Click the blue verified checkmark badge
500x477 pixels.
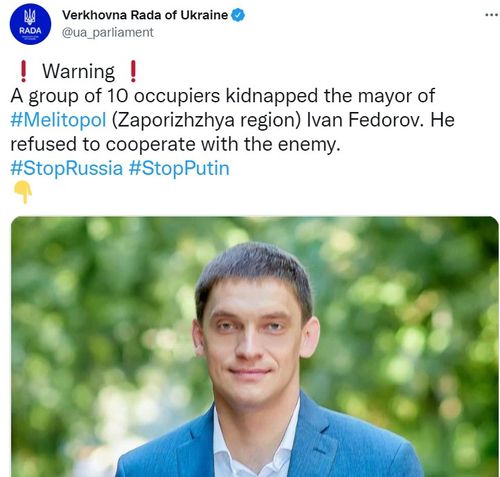pyautogui.click(x=238, y=15)
